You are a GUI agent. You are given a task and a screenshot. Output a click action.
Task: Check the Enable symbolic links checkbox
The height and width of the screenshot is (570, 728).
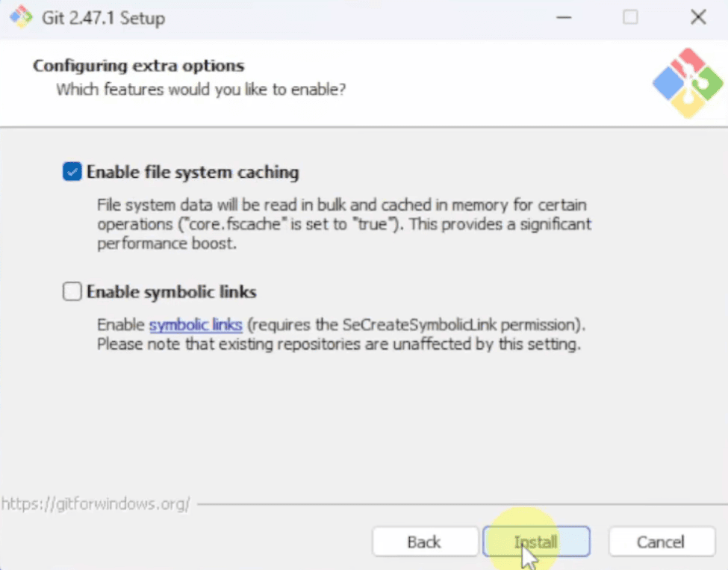(72, 292)
